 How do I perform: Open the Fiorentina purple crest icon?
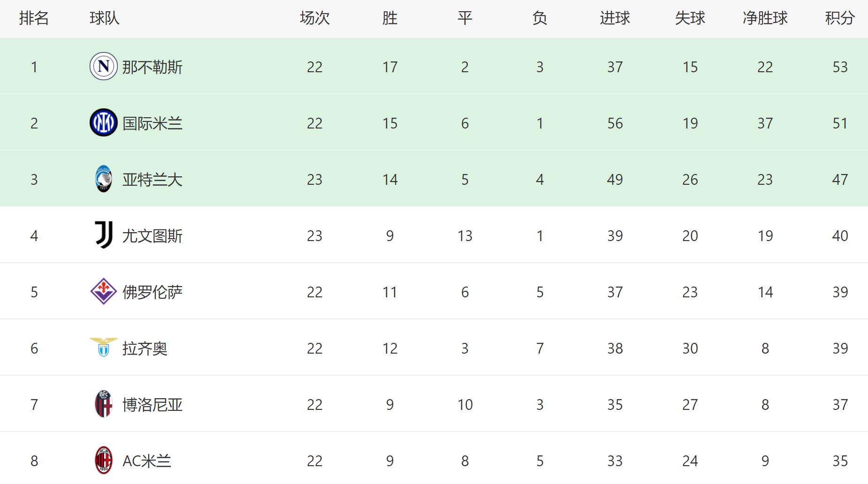[x=103, y=291]
